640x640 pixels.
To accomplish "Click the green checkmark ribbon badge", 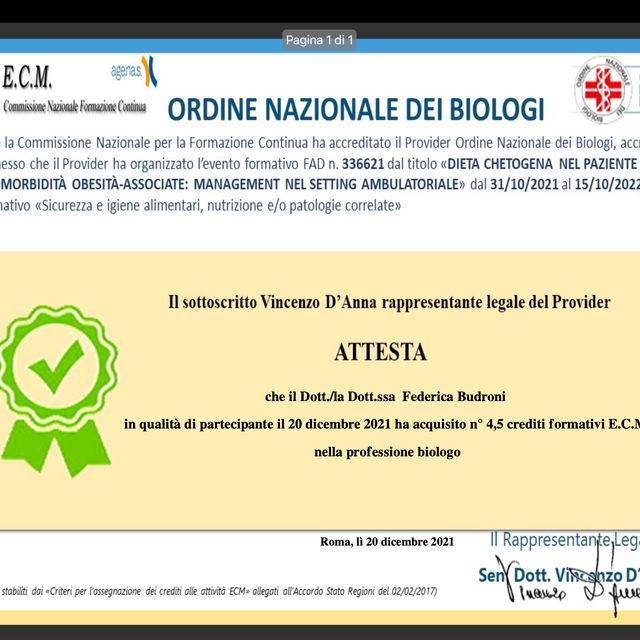I will coord(58,391).
